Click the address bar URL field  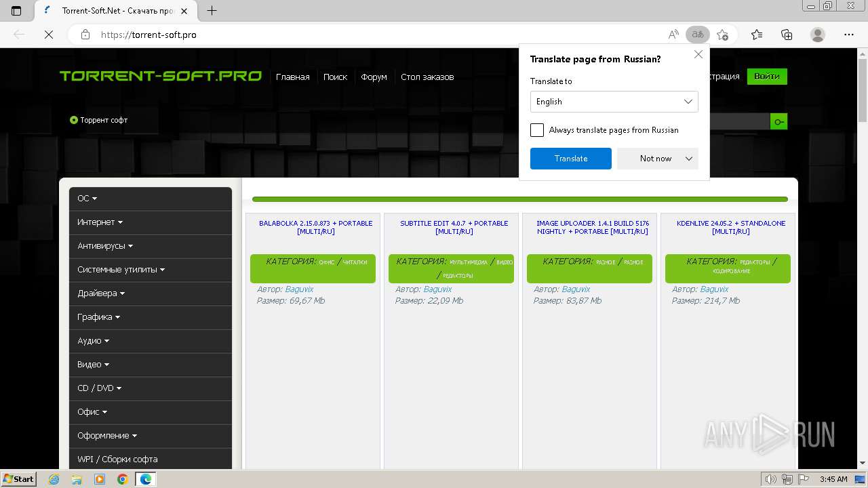[x=380, y=35]
